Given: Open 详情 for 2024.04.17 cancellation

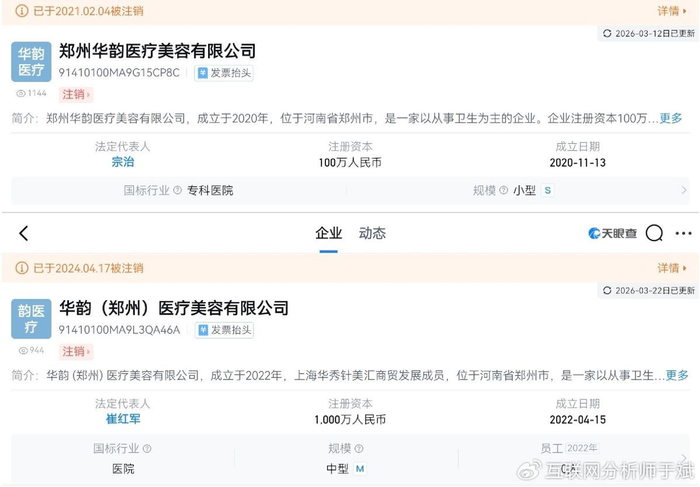Looking at the screenshot, I should pyautogui.click(x=672, y=268).
